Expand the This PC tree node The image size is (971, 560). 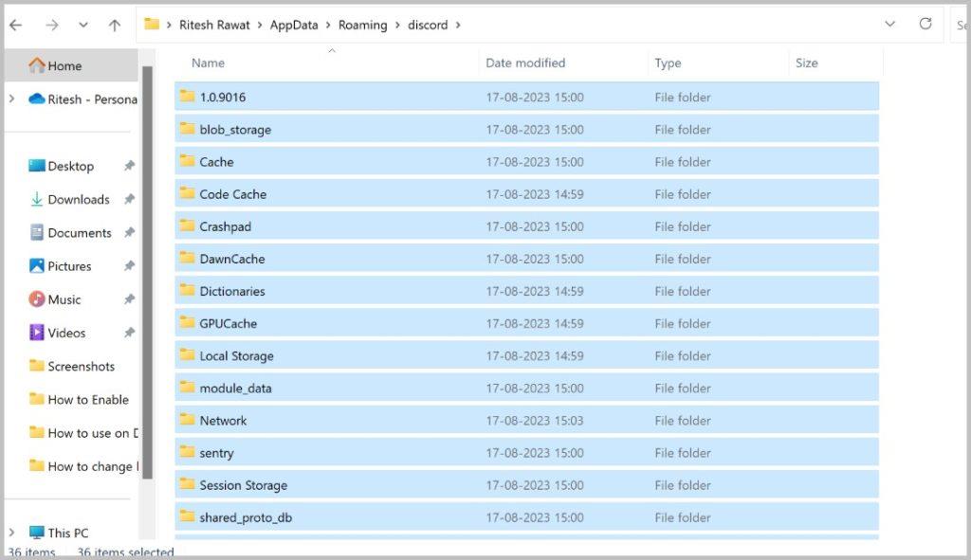click(11, 533)
